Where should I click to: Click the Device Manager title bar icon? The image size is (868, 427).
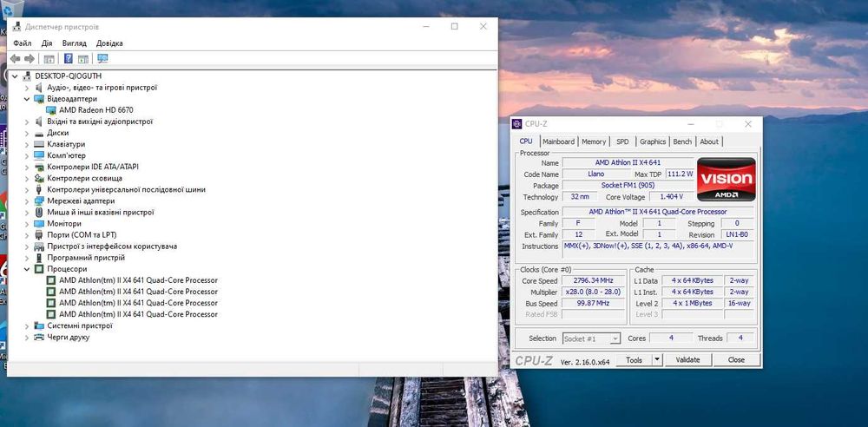pos(17,27)
